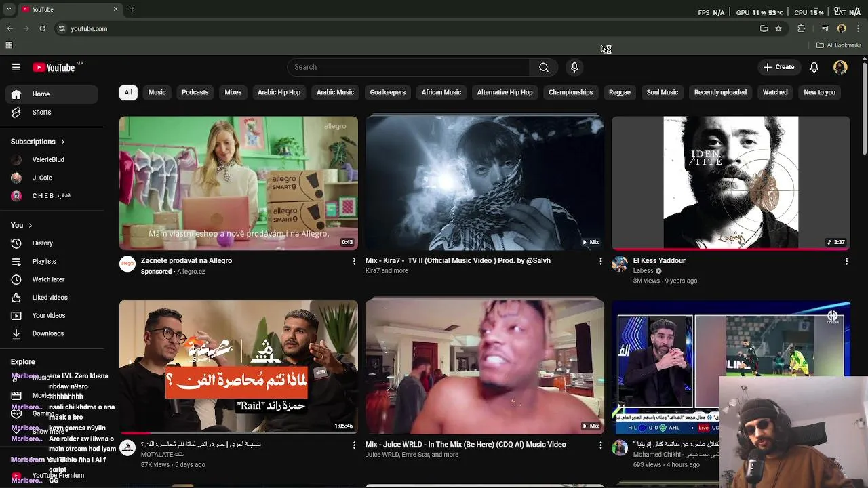Open Liked videos in sidebar
Screen dimensions: 868x488
[52, 298]
